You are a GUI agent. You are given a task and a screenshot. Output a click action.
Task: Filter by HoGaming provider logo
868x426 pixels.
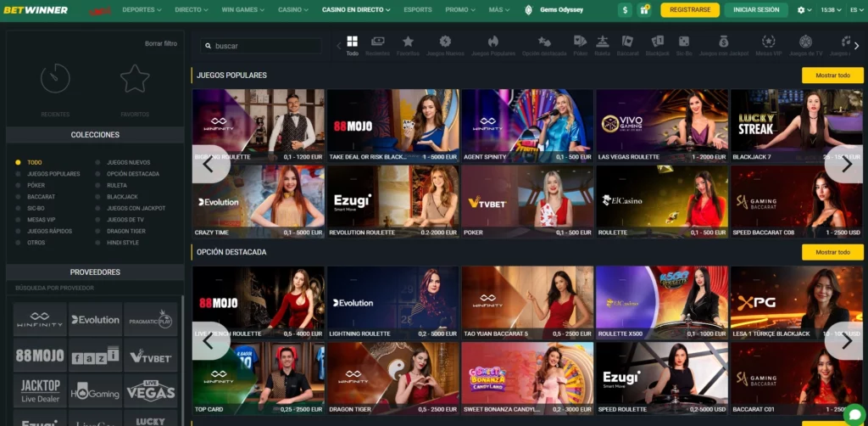click(x=95, y=391)
